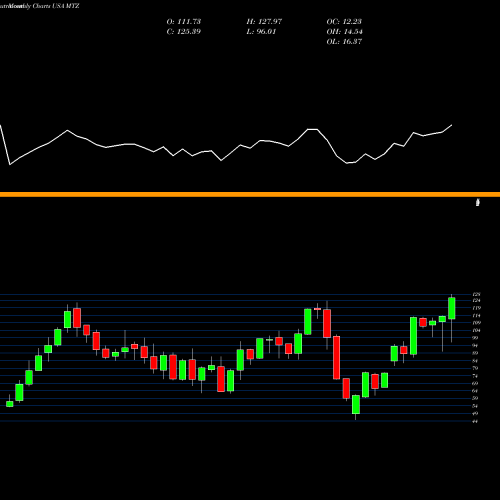Click the OC: 12.23 reading
The width and height of the screenshot is (500, 500).
(x=344, y=22)
